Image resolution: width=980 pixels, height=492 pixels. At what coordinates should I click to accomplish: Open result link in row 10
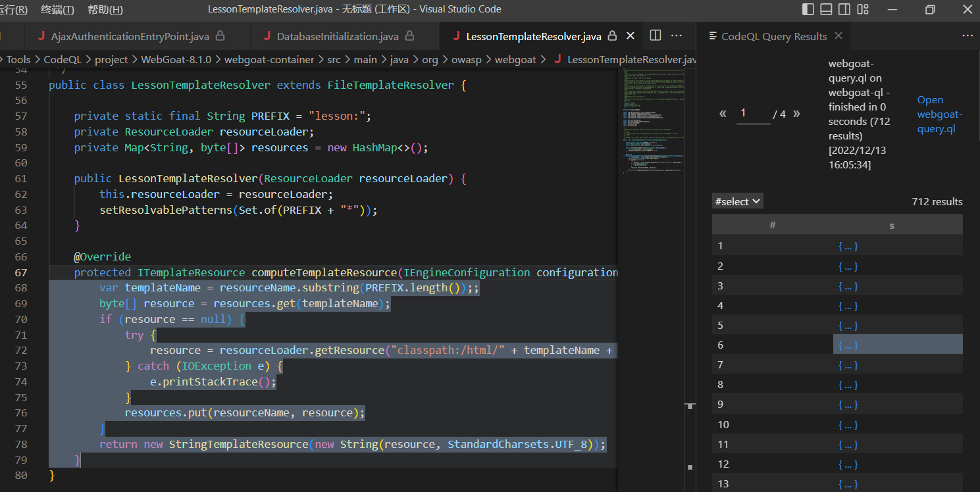(848, 424)
